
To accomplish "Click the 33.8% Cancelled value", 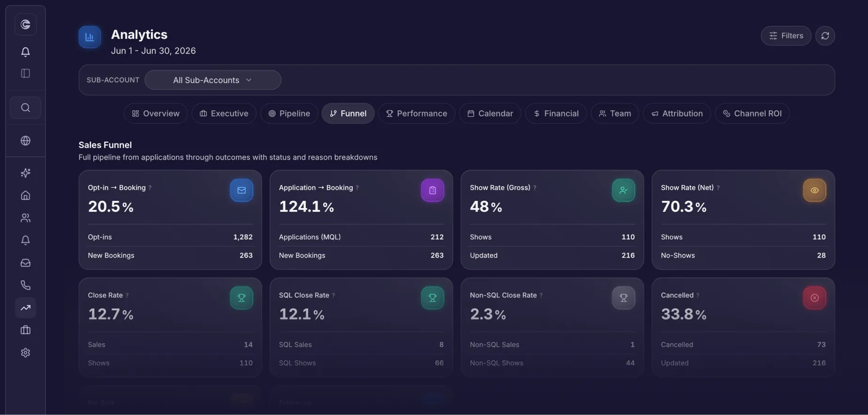I will pyautogui.click(x=684, y=314).
